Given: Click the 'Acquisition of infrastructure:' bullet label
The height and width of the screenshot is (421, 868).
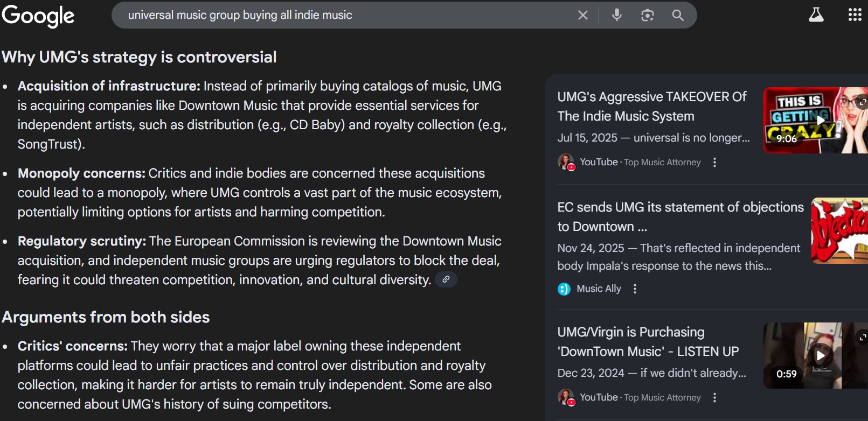Looking at the screenshot, I should pyautogui.click(x=109, y=86).
